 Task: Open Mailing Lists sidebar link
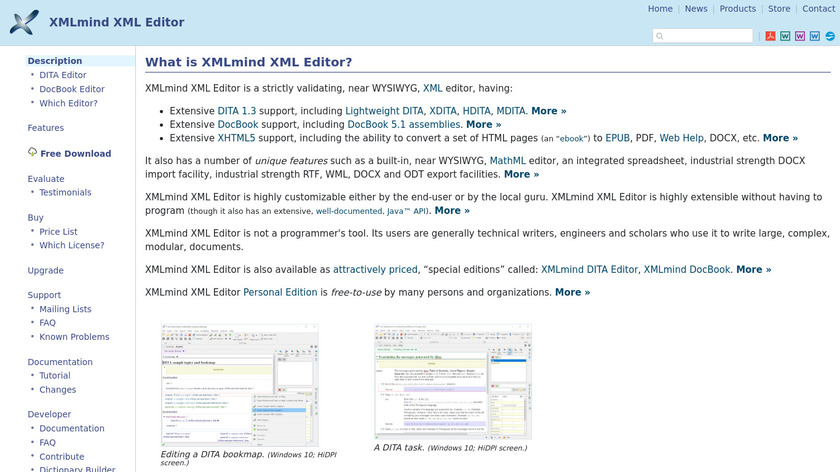coord(65,309)
